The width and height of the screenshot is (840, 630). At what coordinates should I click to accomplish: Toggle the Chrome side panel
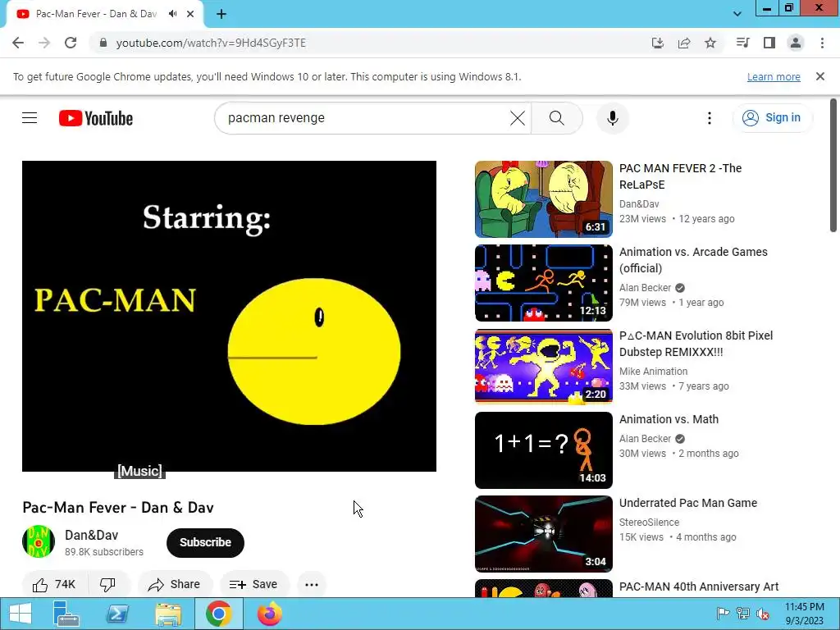tap(769, 43)
